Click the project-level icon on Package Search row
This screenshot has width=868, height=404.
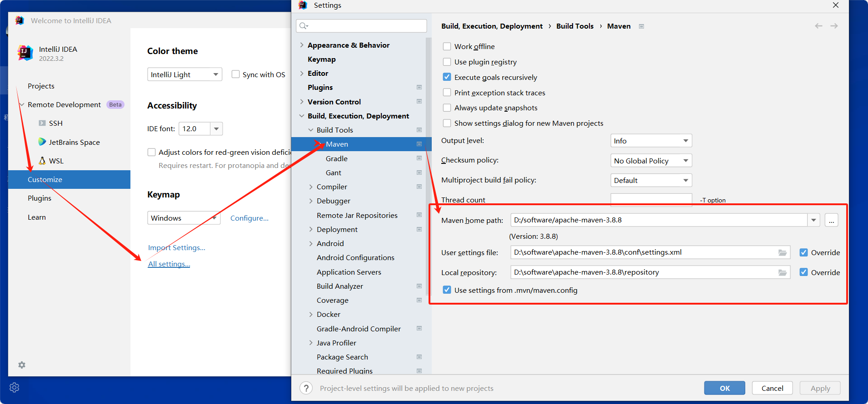pos(419,357)
